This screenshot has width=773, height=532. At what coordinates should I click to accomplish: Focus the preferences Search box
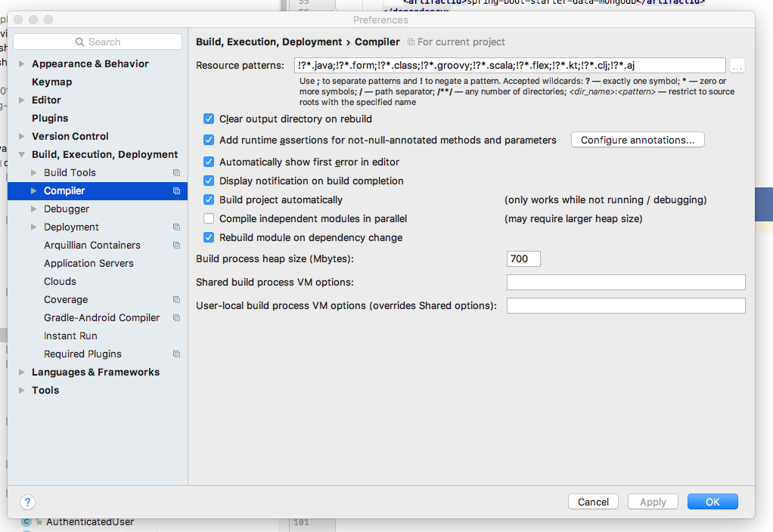click(x=98, y=42)
